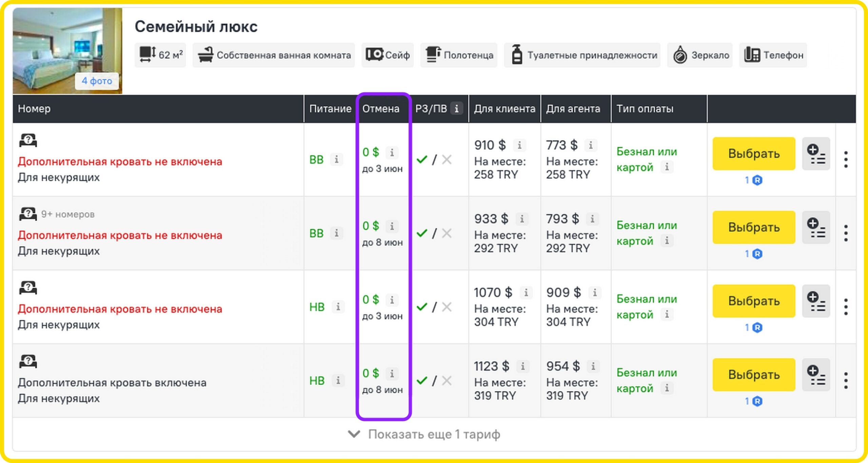The image size is (868, 463).
Task: Click info icon beside 1070 $ client price
Action: [526, 293]
